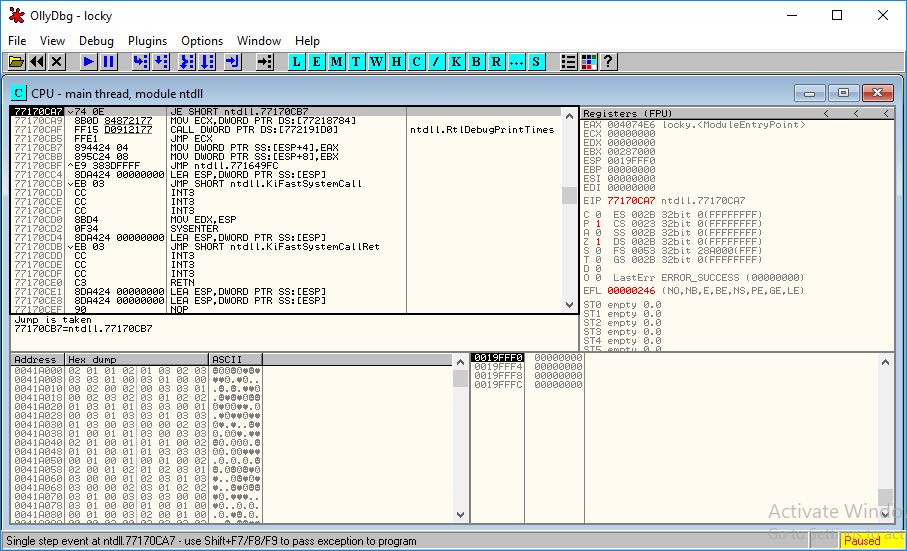Click the ASCII column header

pyautogui.click(x=235, y=360)
